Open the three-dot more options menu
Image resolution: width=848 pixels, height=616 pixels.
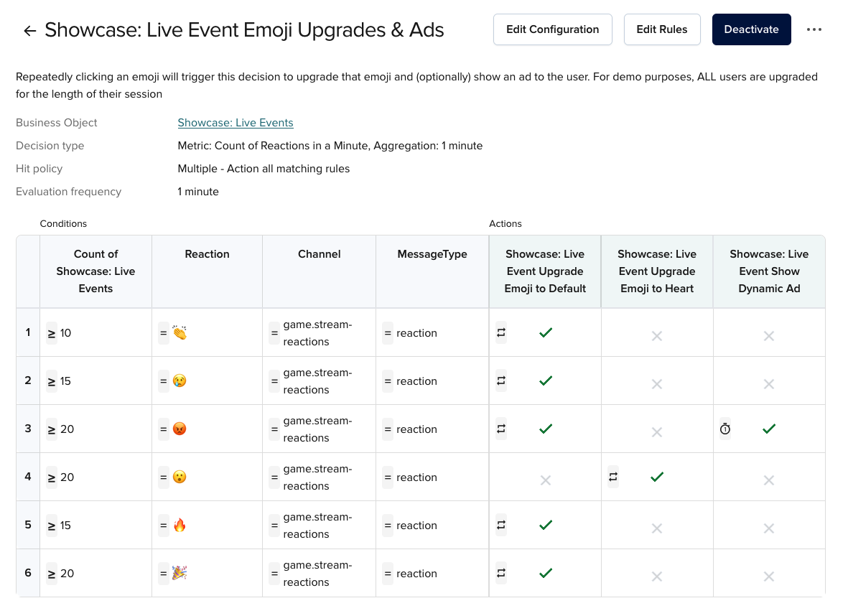(x=814, y=29)
